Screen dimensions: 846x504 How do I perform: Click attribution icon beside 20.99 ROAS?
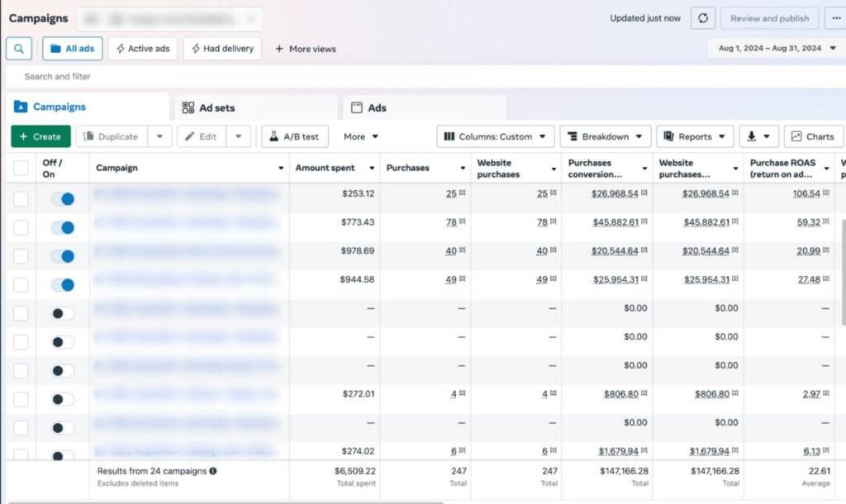826,250
